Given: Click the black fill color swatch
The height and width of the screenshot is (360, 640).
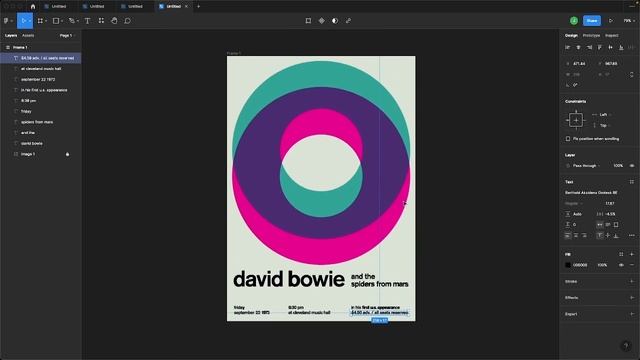Looking at the screenshot, I should coord(568,265).
